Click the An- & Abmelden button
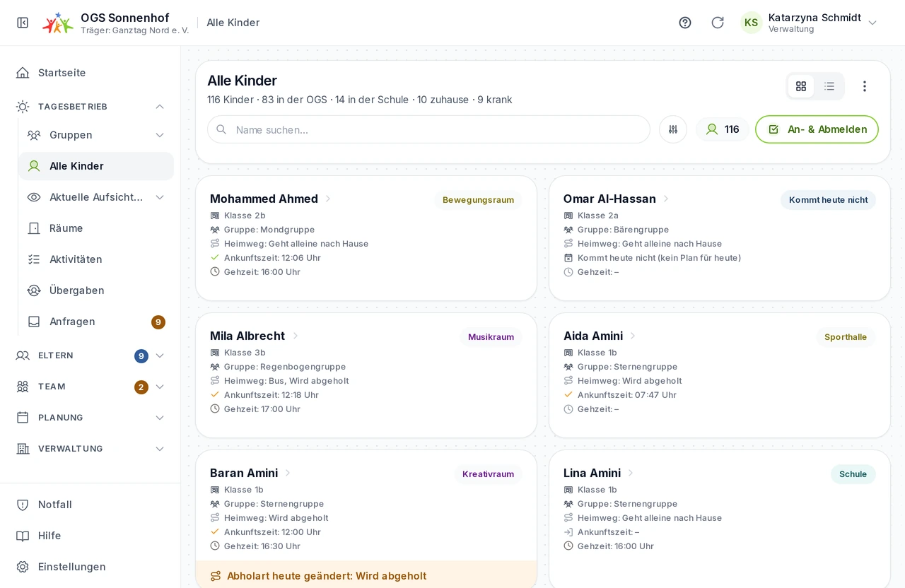Screen dimensions: 905x588 (x=817, y=129)
